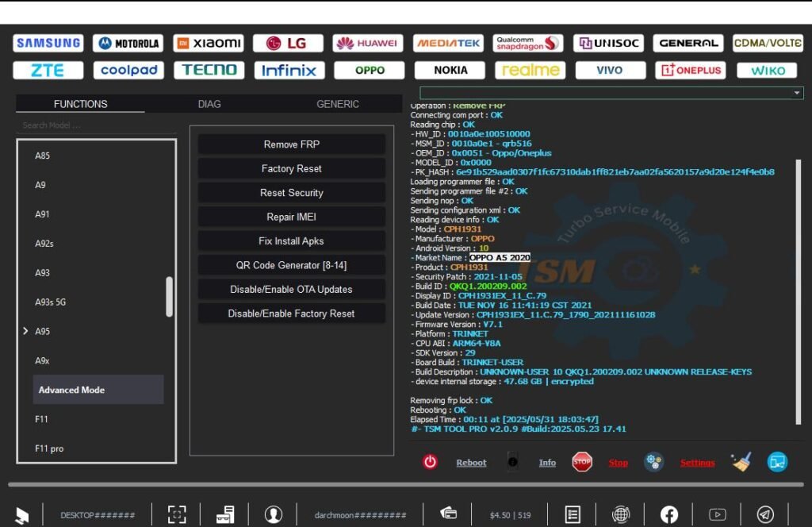
Task: Click the red STOP sign icon
Action: pyautogui.click(x=581, y=462)
